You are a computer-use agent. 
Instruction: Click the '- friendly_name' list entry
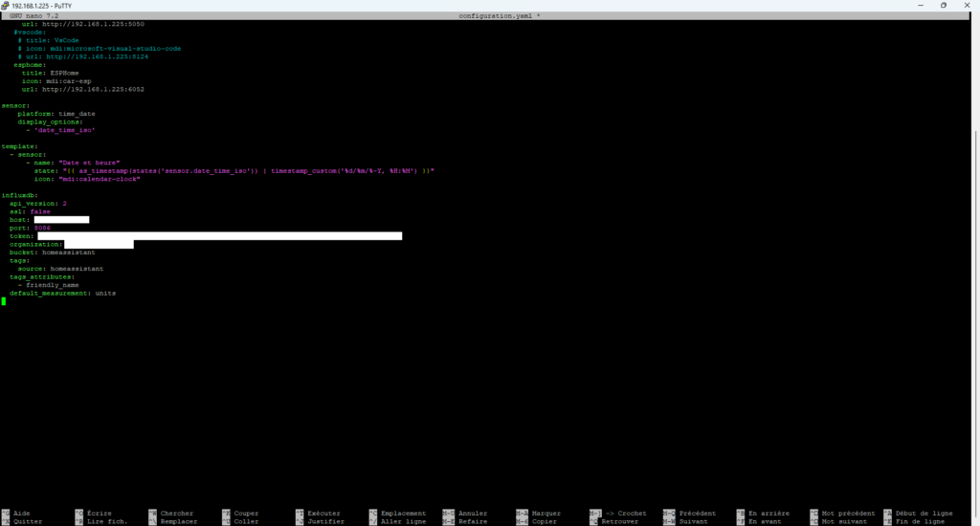(x=48, y=285)
